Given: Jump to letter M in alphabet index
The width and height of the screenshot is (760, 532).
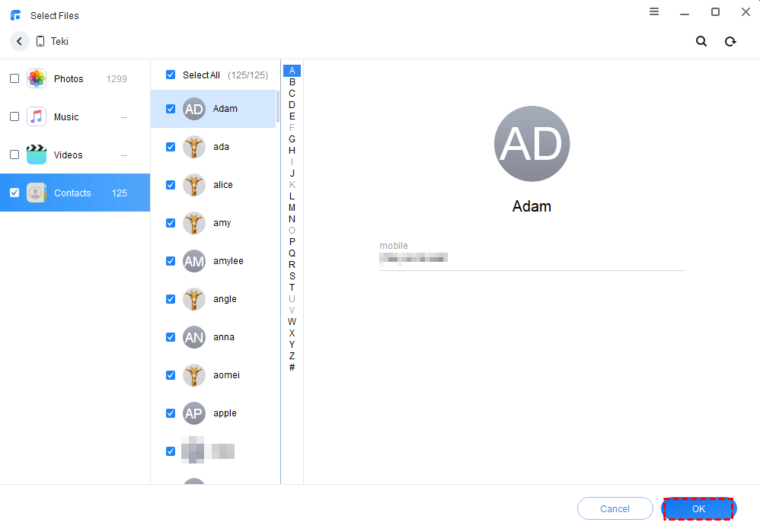Looking at the screenshot, I should 292,208.
